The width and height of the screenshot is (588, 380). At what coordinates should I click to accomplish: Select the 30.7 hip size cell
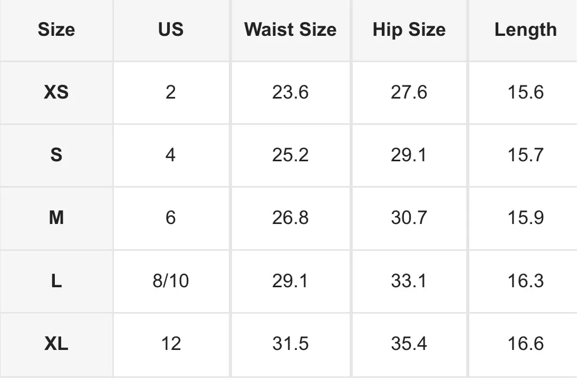[x=409, y=218]
